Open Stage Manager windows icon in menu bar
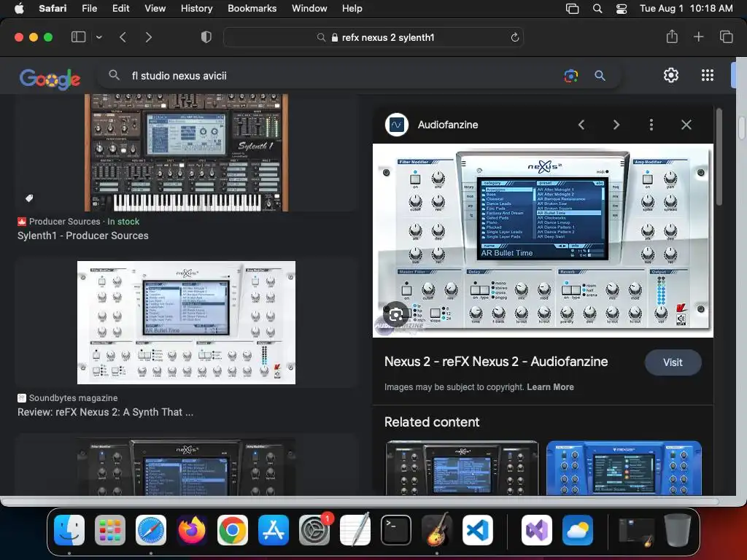The height and width of the screenshot is (560, 747). tap(572, 9)
